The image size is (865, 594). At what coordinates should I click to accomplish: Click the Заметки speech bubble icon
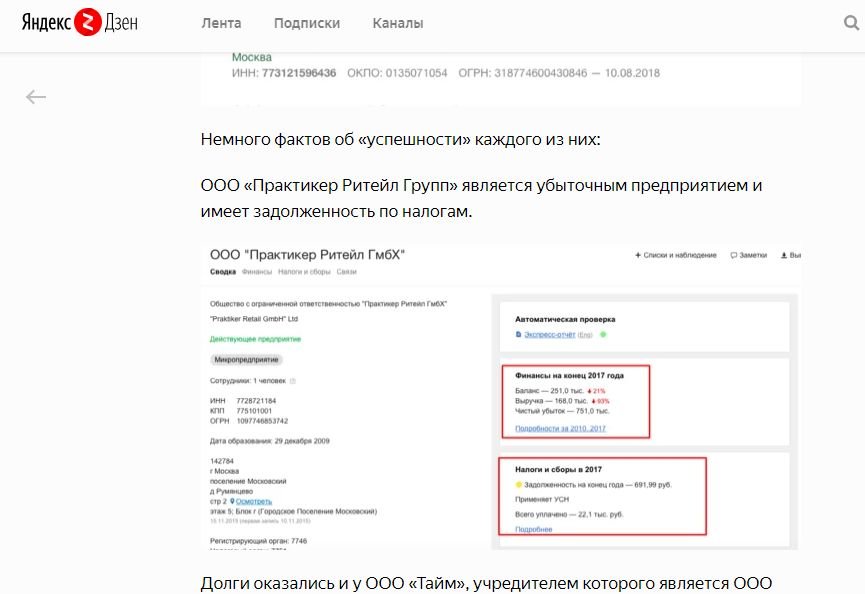click(x=734, y=255)
